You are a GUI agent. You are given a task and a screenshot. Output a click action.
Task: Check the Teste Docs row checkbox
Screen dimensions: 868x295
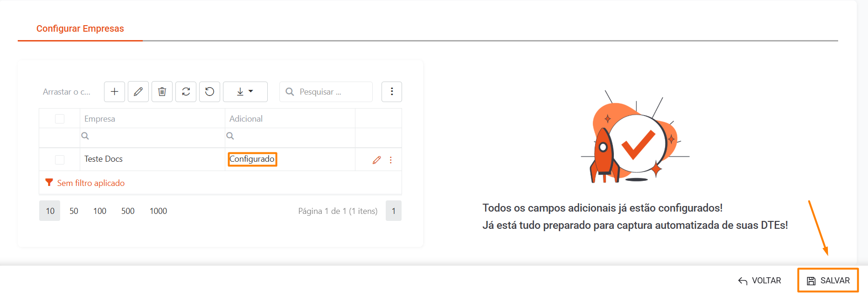pos(60,160)
